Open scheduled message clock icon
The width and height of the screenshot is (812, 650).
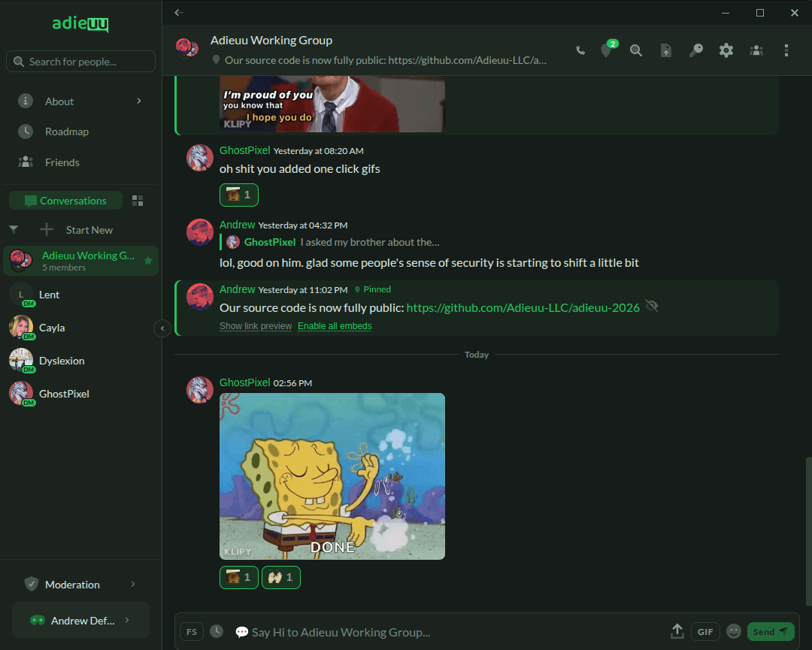(x=217, y=631)
